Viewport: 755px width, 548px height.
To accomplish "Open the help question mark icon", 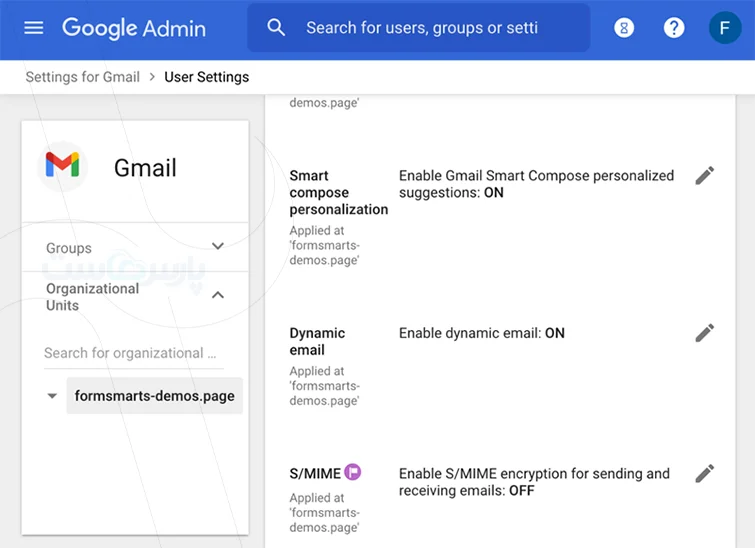I will tap(674, 28).
